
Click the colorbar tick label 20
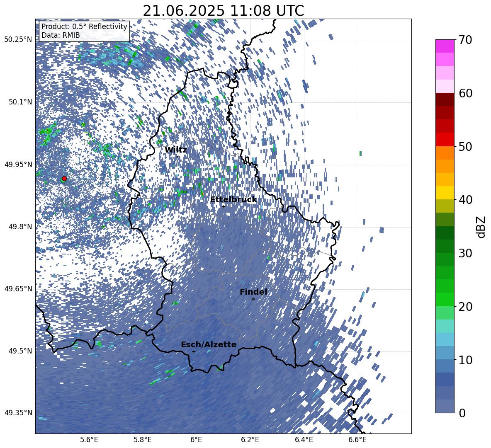[466, 306]
